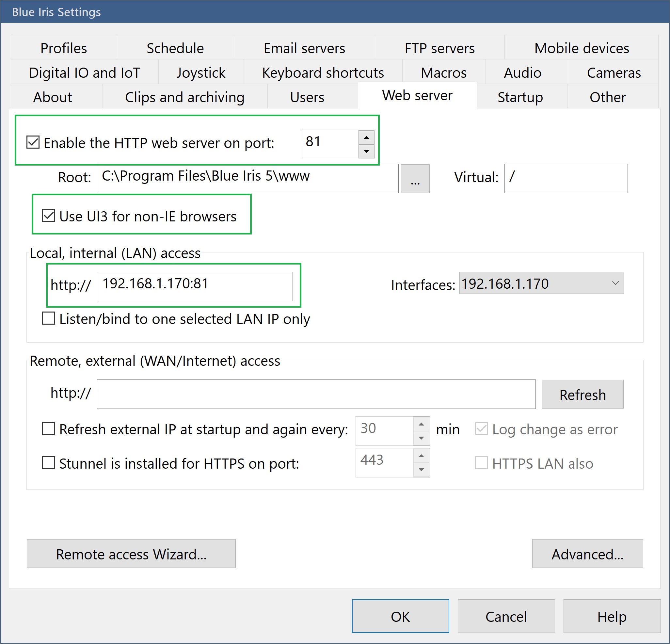Increase HTTP port with up arrow
Image resolution: width=670 pixels, height=644 pixels.
click(x=366, y=137)
